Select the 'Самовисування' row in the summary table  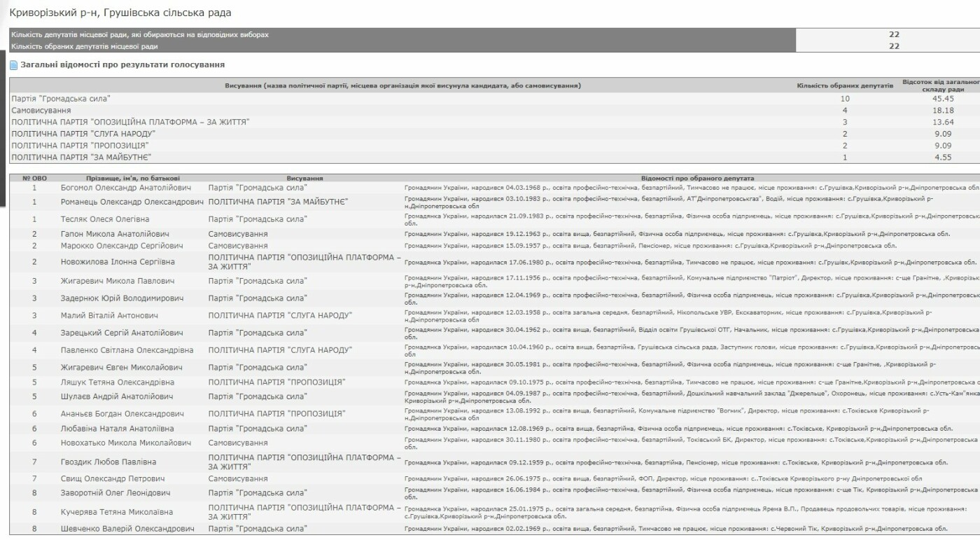[41, 111]
